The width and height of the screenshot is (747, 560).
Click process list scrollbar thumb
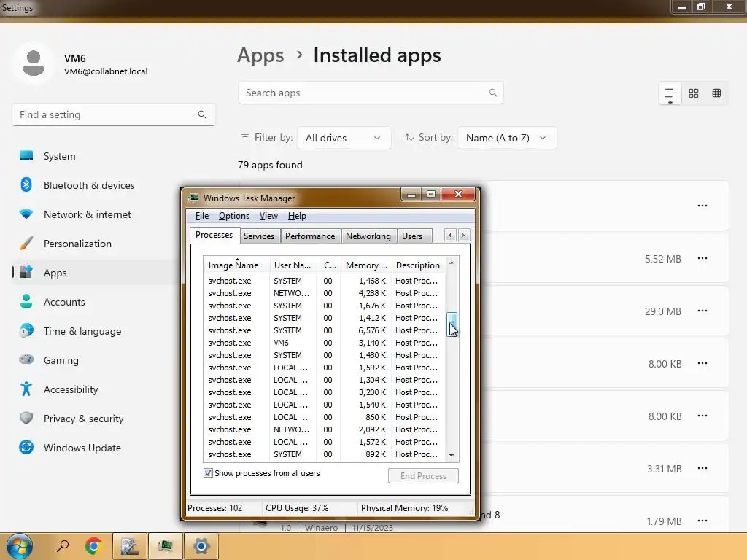452,324
